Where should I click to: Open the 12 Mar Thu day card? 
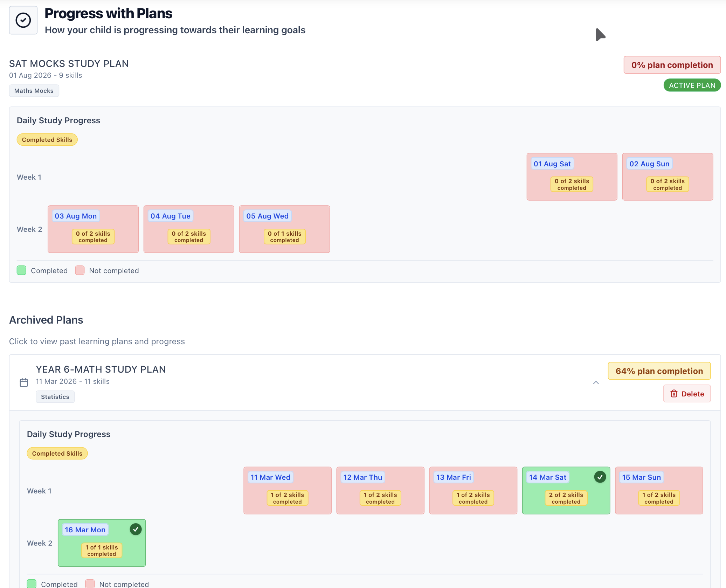point(380,491)
